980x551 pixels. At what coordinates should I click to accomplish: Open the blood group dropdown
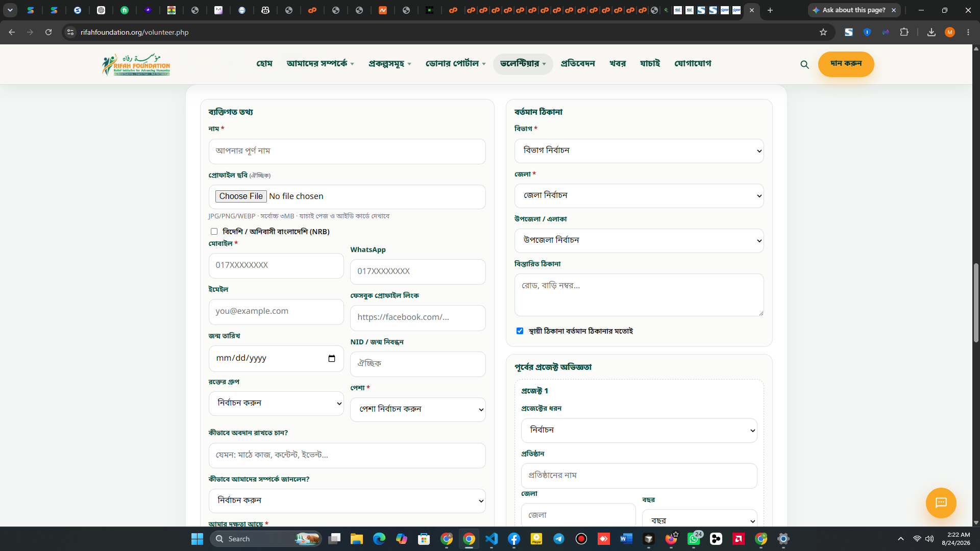pos(276,404)
